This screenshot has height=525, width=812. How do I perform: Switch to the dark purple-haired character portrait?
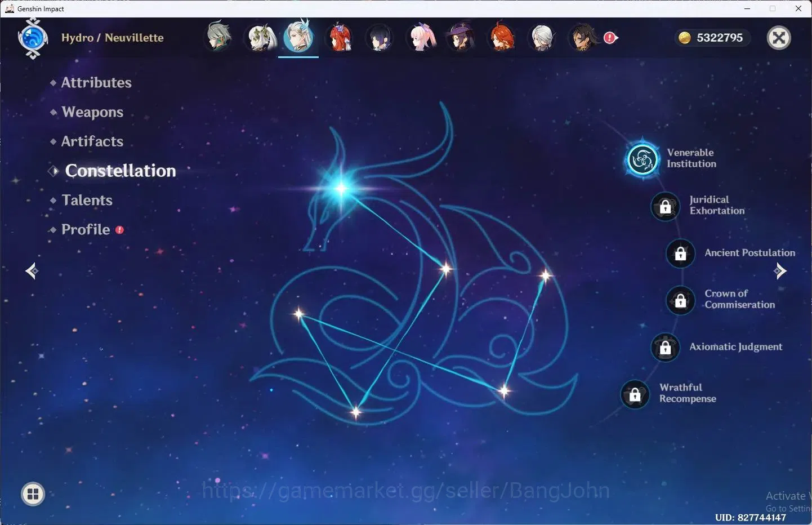click(380, 38)
